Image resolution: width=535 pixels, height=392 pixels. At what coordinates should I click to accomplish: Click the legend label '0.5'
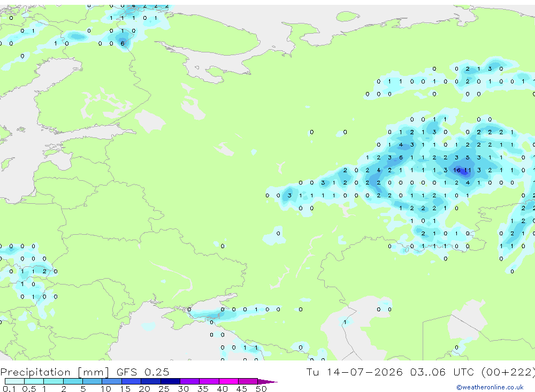pyautogui.click(x=29, y=389)
